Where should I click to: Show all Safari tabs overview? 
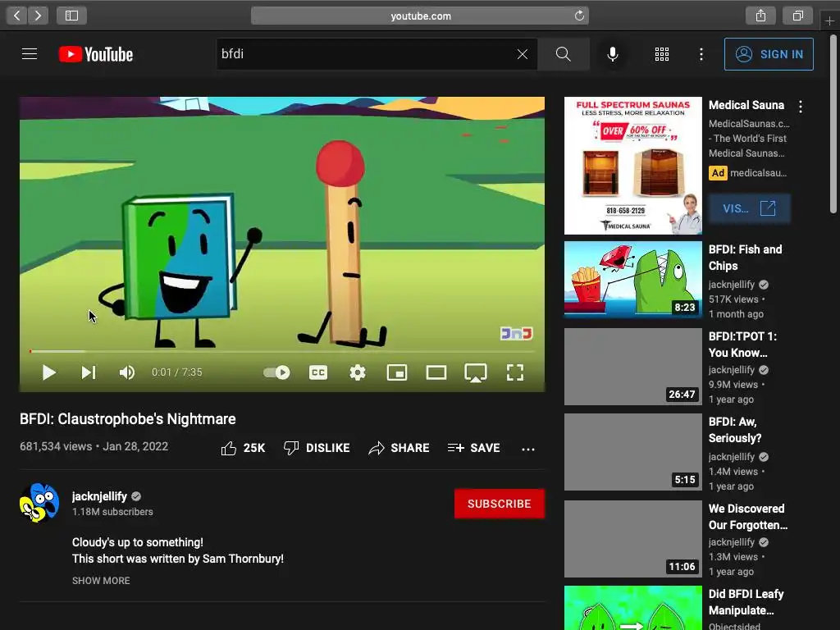(x=797, y=16)
